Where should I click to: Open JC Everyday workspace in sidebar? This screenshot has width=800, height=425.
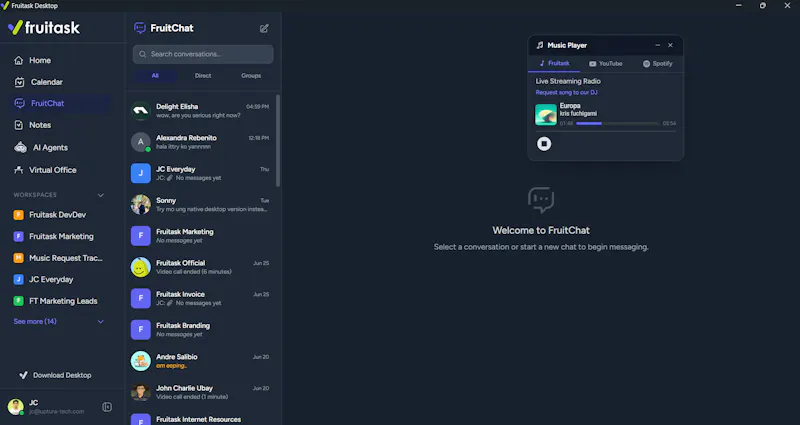coord(43,279)
